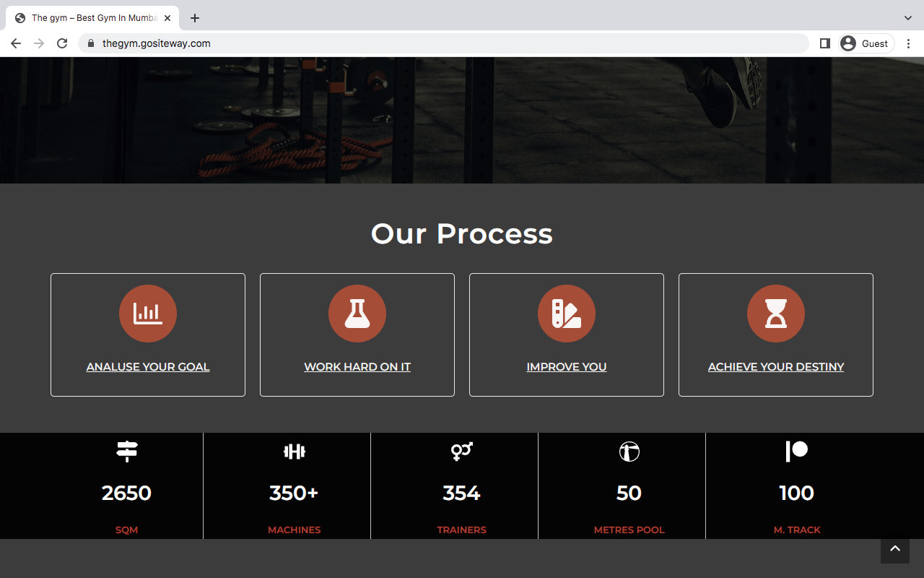Click the 50 counter value
Image resolution: width=924 pixels, height=578 pixels.
629,493
